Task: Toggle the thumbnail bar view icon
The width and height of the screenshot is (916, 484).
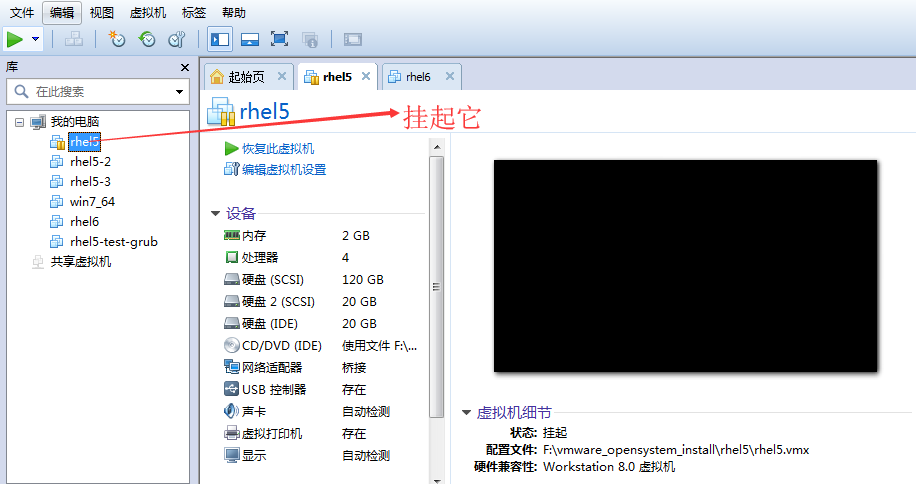Action: click(x=250, y=39)
